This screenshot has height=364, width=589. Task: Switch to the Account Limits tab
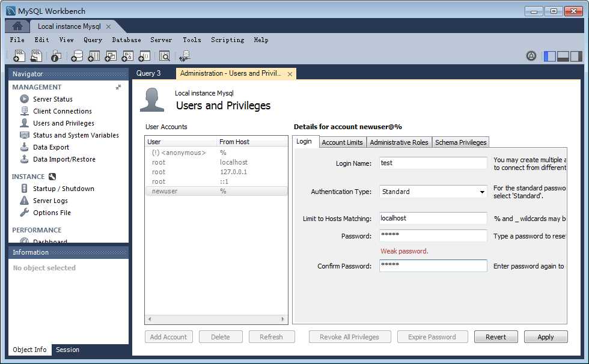(342, 142)
